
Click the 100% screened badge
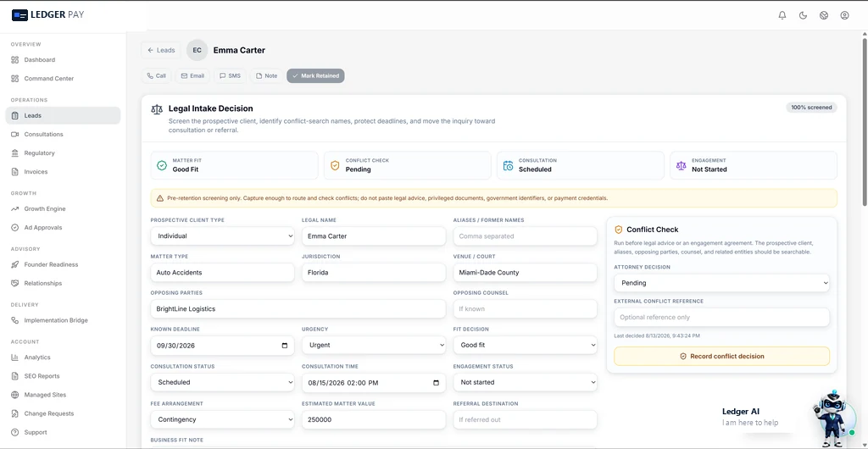(811, 108)
